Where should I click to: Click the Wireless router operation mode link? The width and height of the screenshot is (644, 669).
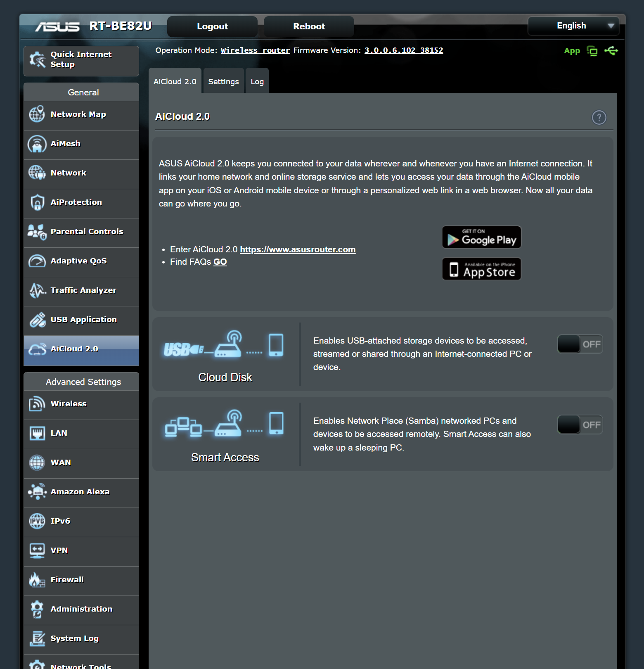pyautogui.click(x=255, y=50)
